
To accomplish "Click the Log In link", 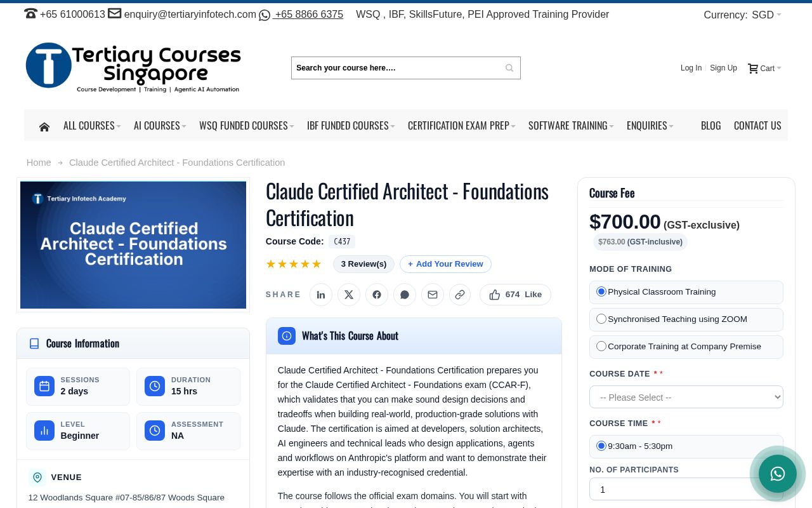I will click(x=691, y=68).
